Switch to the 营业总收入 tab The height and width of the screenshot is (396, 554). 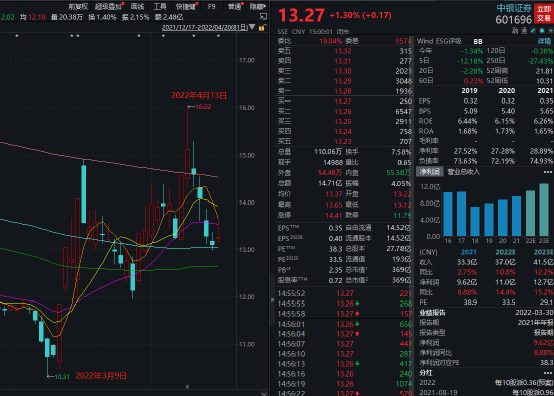pyautogui.click(x=464, y=172)
